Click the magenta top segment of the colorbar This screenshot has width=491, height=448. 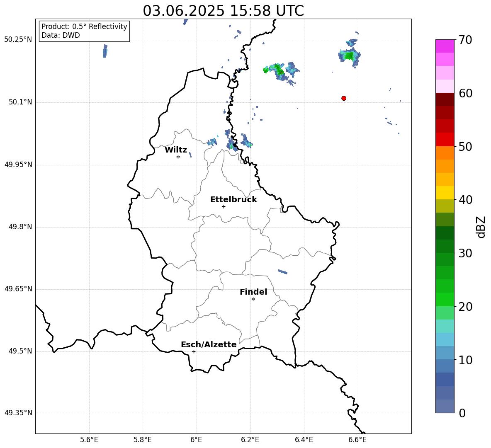coord(445,46)
